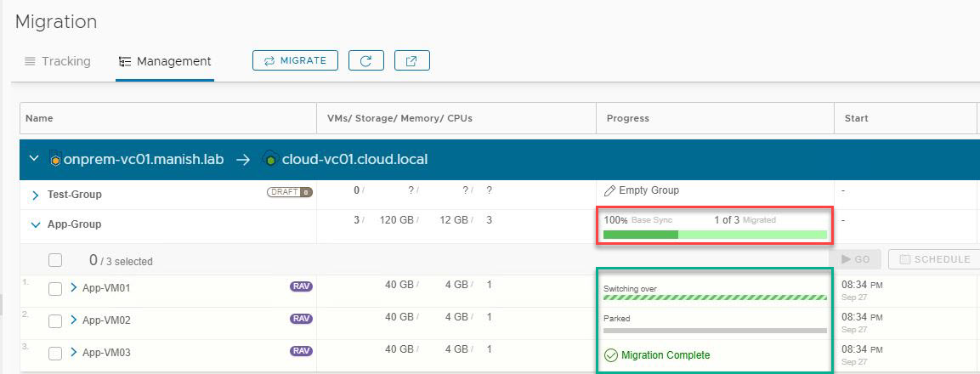The height and width of the screenshot is (374, 980).
Task: Click the App-Group base sync progress bar
Action: point(715,235)
